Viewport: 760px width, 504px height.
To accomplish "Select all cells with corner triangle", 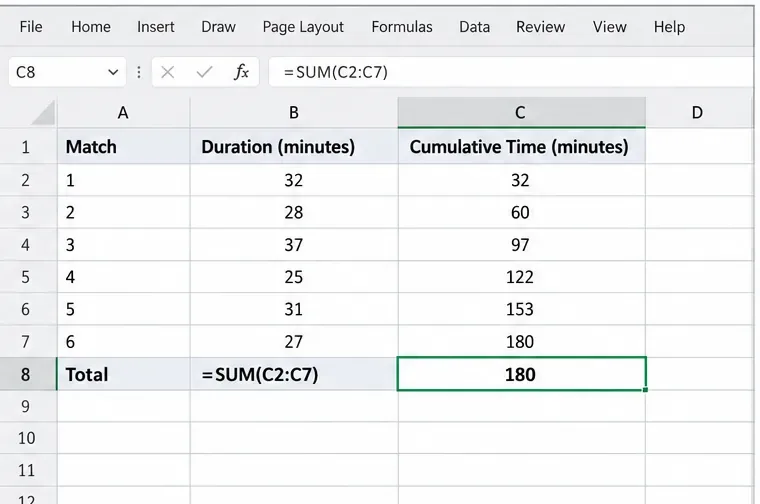I will 43,113.
